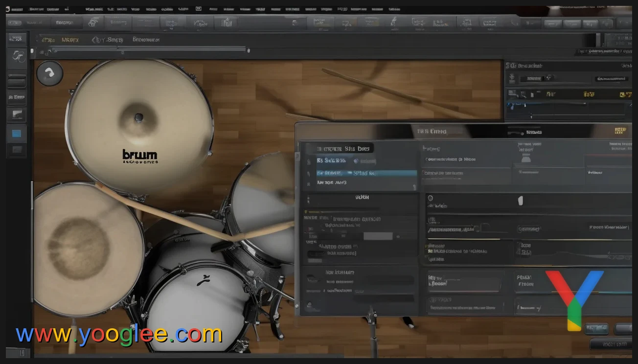Click the drum browser icon in the left sidebar
The image size is (638, 364).
(17, 57)
